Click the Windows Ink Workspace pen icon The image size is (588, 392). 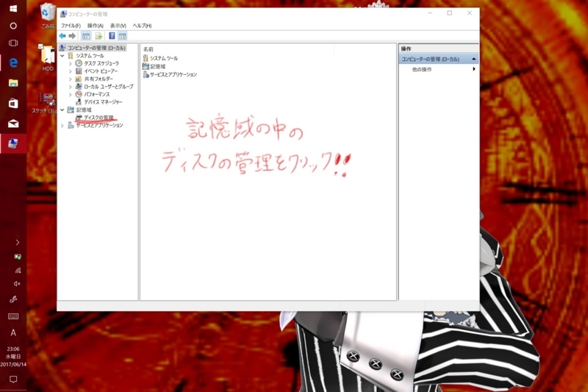click(x=13, y=299)
